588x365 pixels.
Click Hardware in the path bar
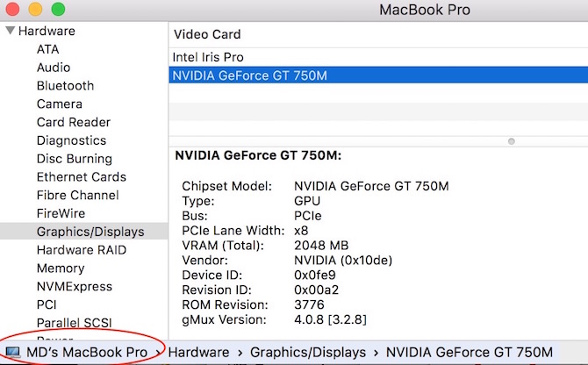click(198, 353)
